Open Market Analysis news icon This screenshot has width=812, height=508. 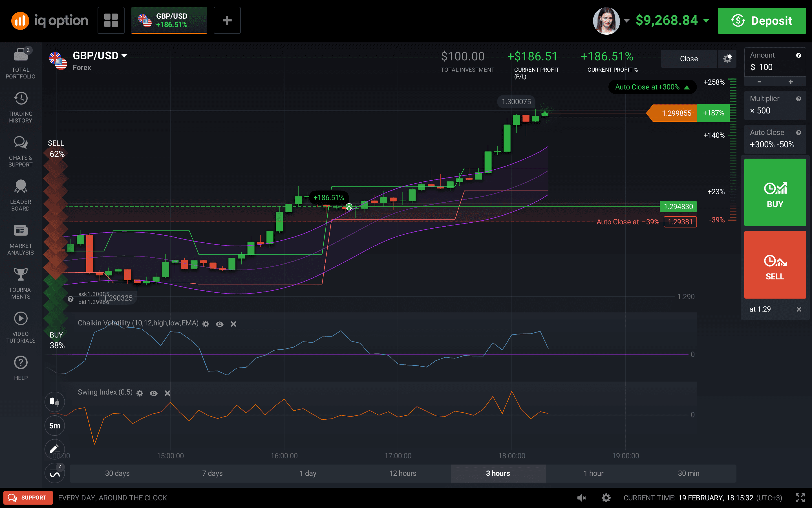click(x=21, y=231)
